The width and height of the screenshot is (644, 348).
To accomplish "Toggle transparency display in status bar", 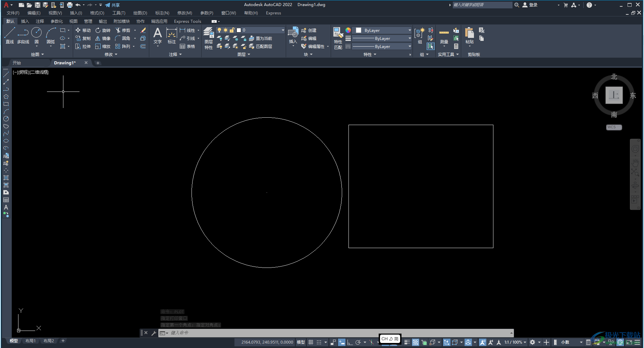I will point(416,342).
